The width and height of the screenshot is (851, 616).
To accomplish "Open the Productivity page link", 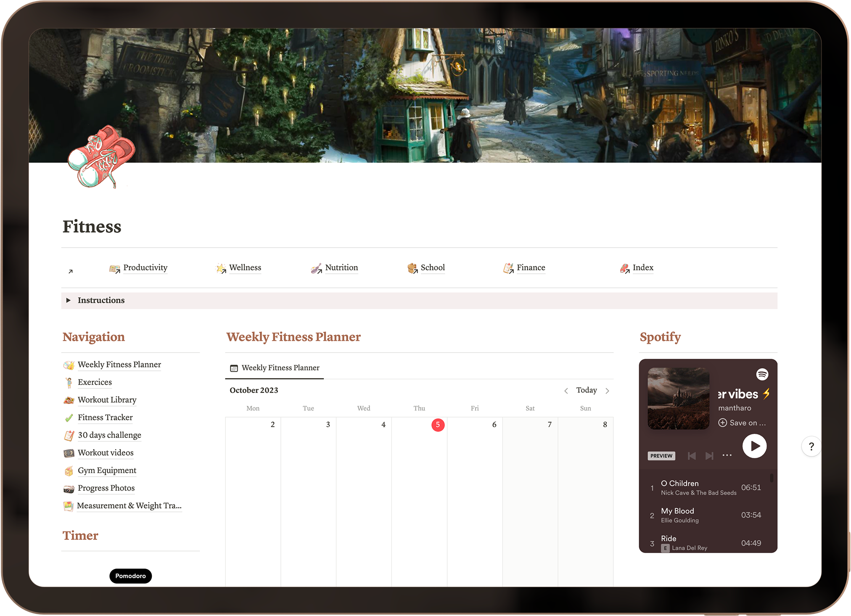I will (x=145, y=268).
